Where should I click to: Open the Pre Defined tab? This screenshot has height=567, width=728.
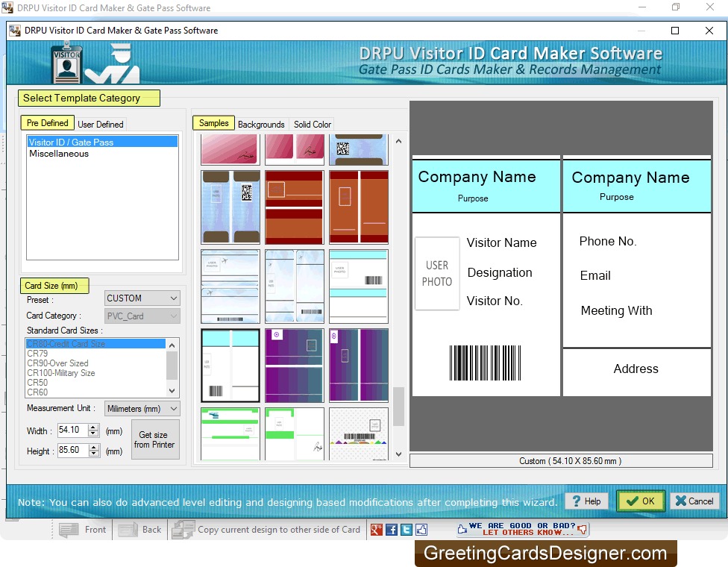click(x=47, y=123)
